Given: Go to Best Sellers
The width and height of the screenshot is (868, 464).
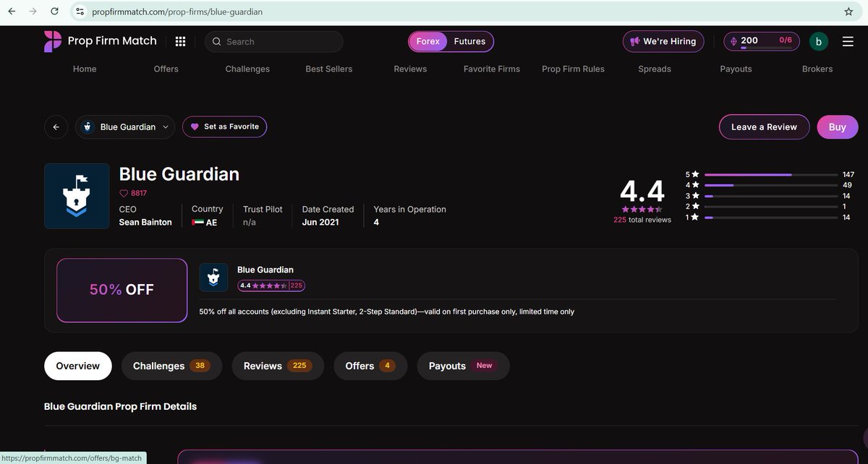Looking at the screenshot, I should pyautogui.click(x=329, y=69).
